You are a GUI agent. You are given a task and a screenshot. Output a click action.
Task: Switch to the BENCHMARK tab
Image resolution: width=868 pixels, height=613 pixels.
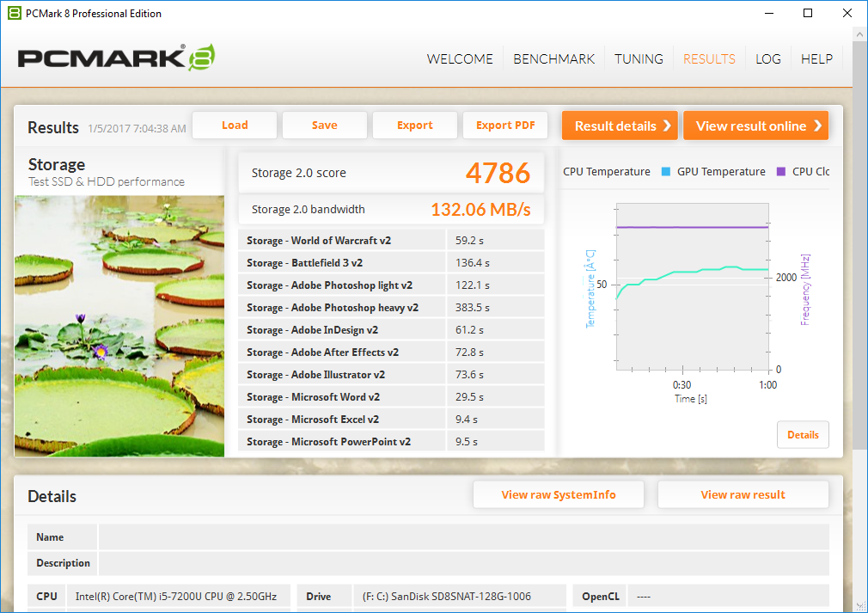pos(553,59)
